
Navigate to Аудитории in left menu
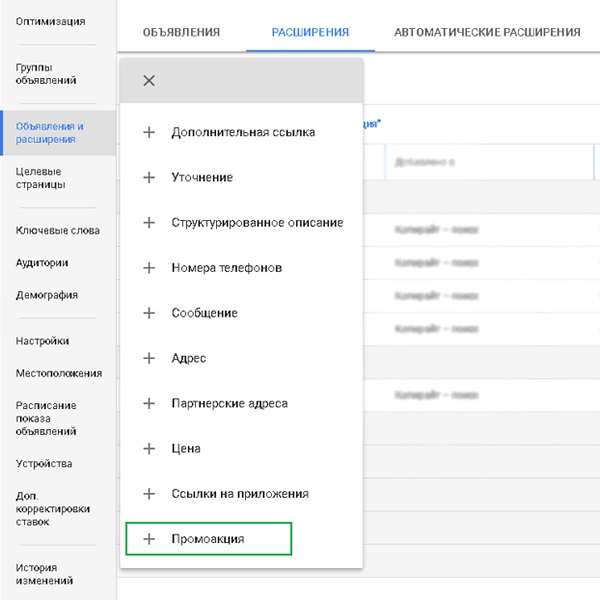click(42, 263)
